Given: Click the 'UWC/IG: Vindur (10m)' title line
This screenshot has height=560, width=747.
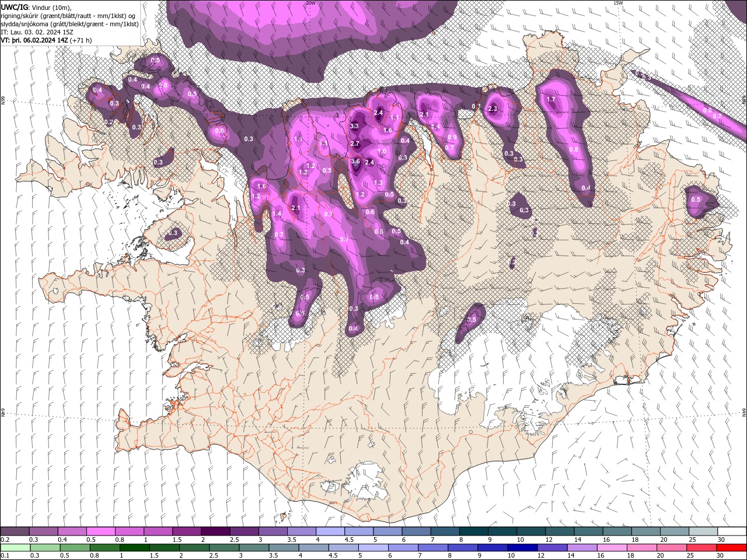Looking at the screenshot, I should (x=36, y=7).
